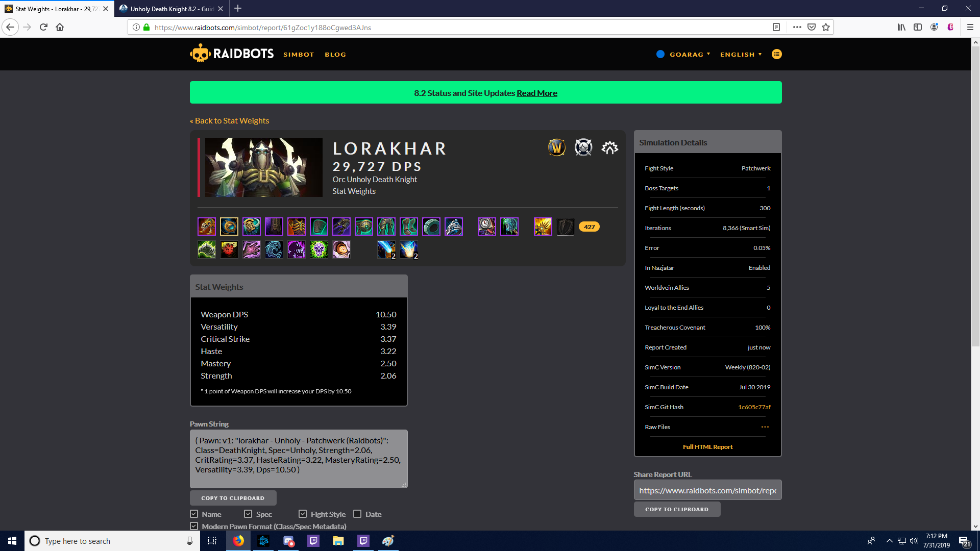Open the browser page actions ellipsis

(797, 27)
